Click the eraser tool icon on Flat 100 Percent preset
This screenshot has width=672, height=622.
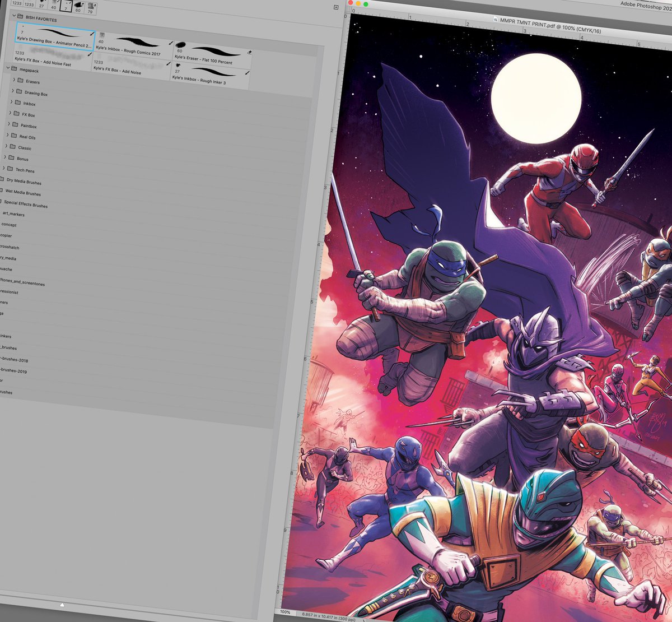(249, 52)
